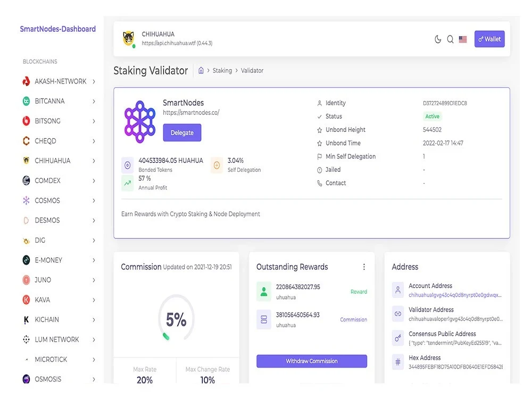Open MICROTICK in sidebar
This screenshot has height=399, width=532.
click(59, 359)
